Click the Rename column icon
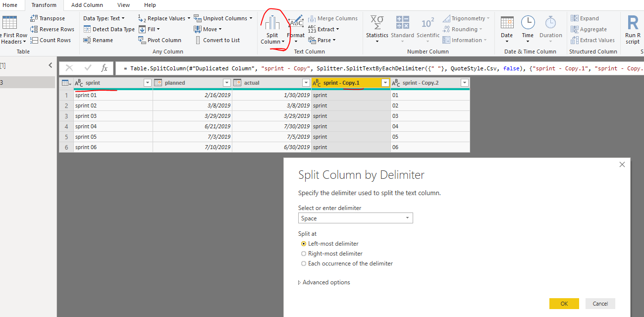 coord(87,40)
